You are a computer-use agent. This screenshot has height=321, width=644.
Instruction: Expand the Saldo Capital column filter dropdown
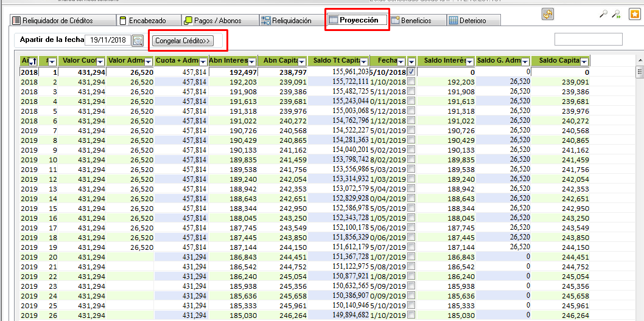584,61
